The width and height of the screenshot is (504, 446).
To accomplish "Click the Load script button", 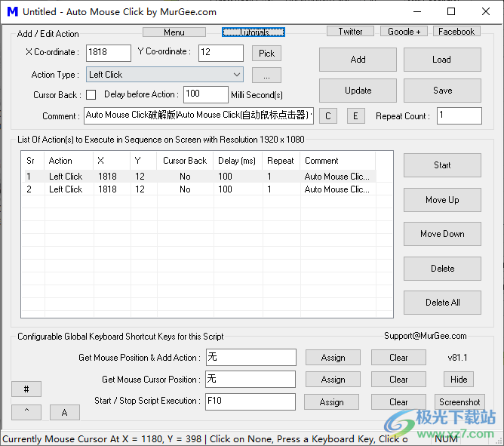I will point(442,60).
